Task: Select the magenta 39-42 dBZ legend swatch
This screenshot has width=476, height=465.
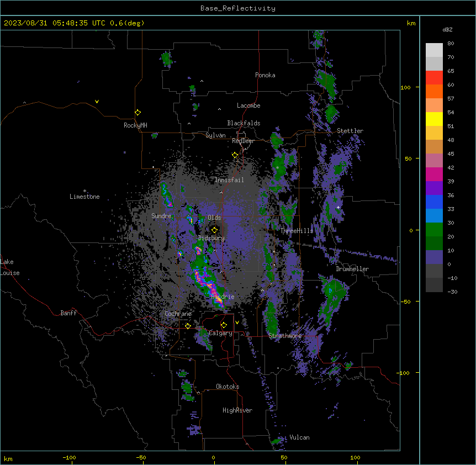Action: pyautogui.click(x=434, y=174)
